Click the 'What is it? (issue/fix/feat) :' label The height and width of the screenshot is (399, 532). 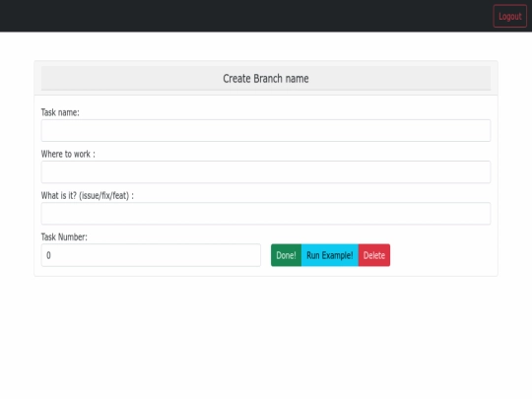pyautogui.click(x=88, y=195)
